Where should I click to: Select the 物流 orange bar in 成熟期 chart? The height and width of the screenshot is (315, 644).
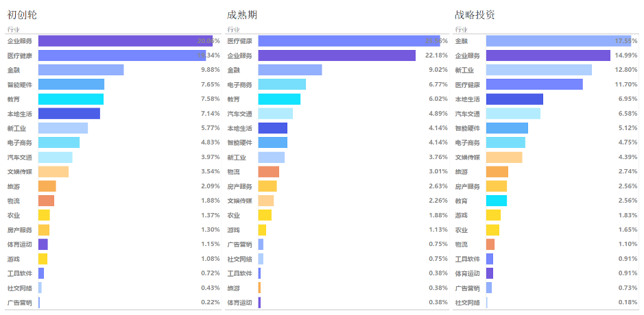click(x=269, y=171)
